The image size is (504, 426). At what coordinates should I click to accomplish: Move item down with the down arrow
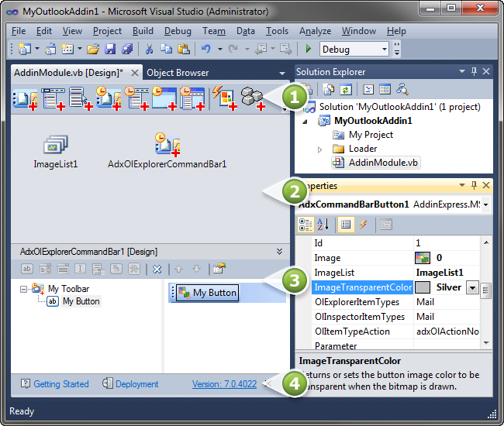pos(197,269)
